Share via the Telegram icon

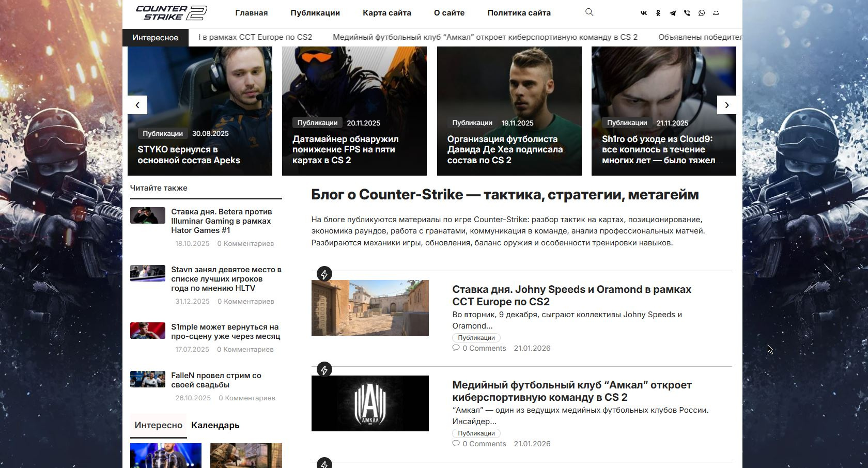(672, 13)
